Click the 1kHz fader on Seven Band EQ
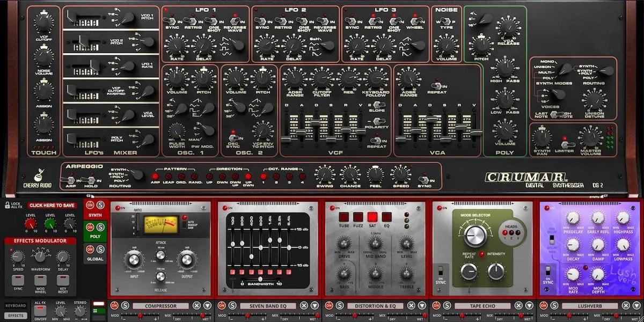Screen dimensions: 644x322 (x=270, y=240)
